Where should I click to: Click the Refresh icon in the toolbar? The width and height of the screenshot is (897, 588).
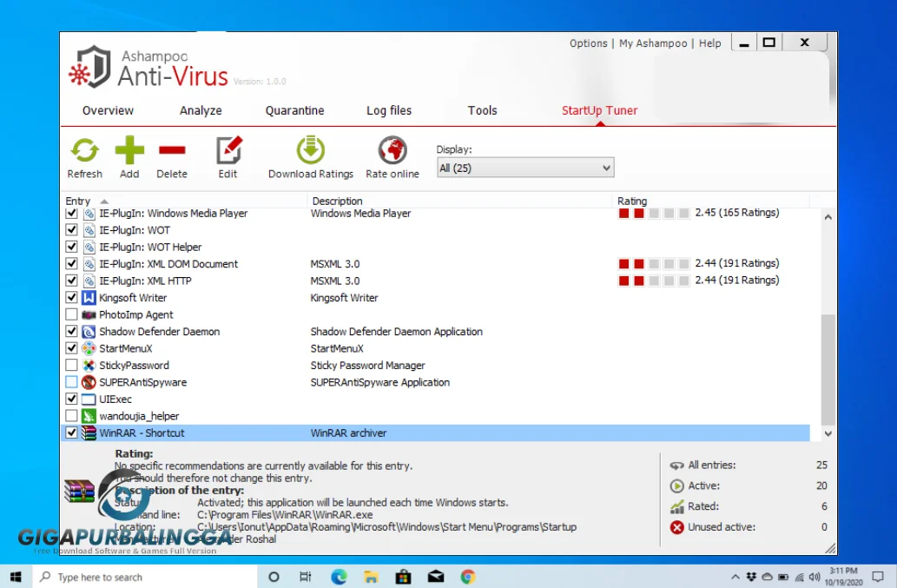click(x=84, y=150)
